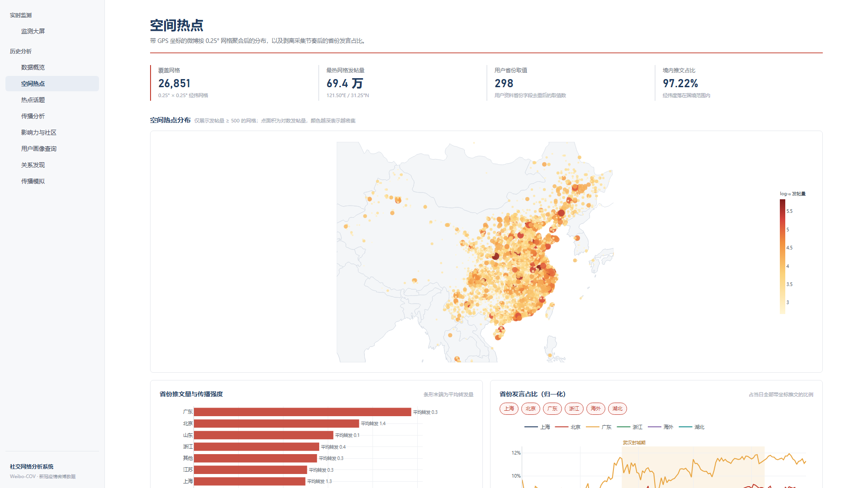Toggle the 广东 province filter chip
This screenshot has height=488, width=868.
(552, 408)
